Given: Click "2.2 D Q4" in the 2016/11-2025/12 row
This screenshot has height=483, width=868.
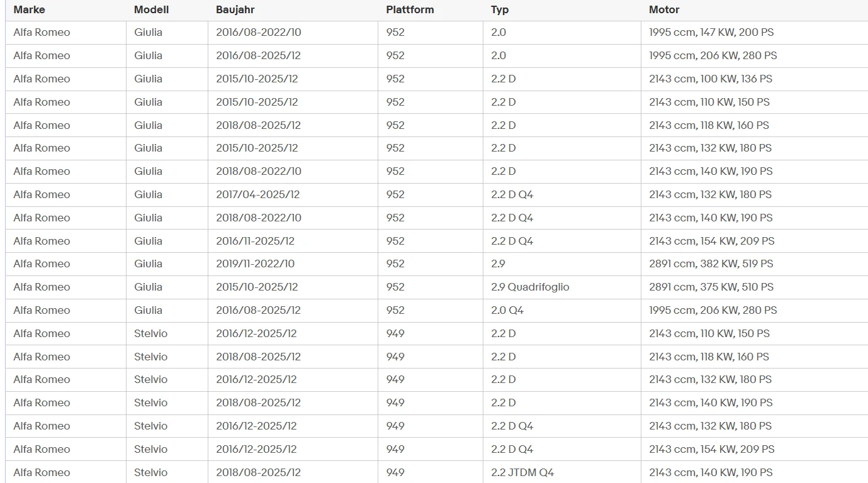Looking at the screenshot, I should 512,241.
